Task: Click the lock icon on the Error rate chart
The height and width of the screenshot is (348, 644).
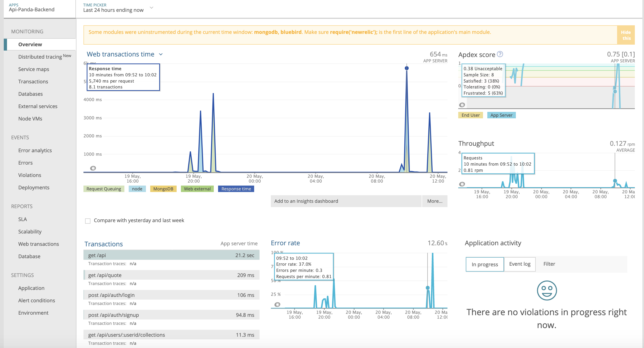Action: pyautogui.click(x=277, y=305)
